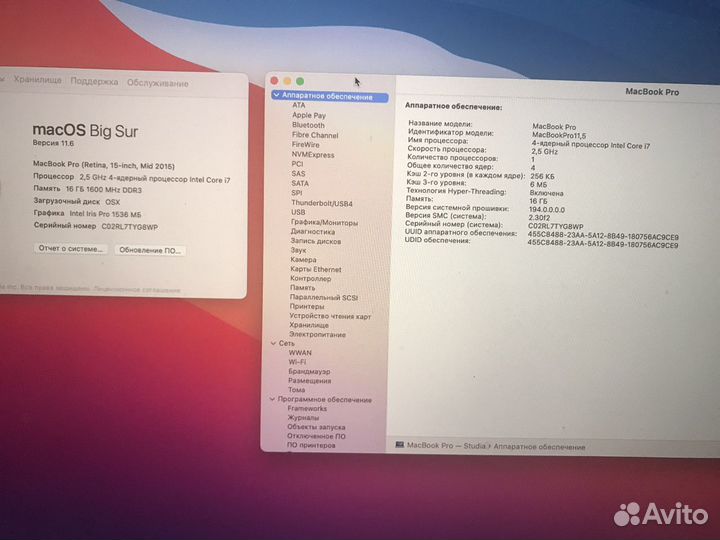
Task: Click the Отчет о системе button
Action: (70, 248)
